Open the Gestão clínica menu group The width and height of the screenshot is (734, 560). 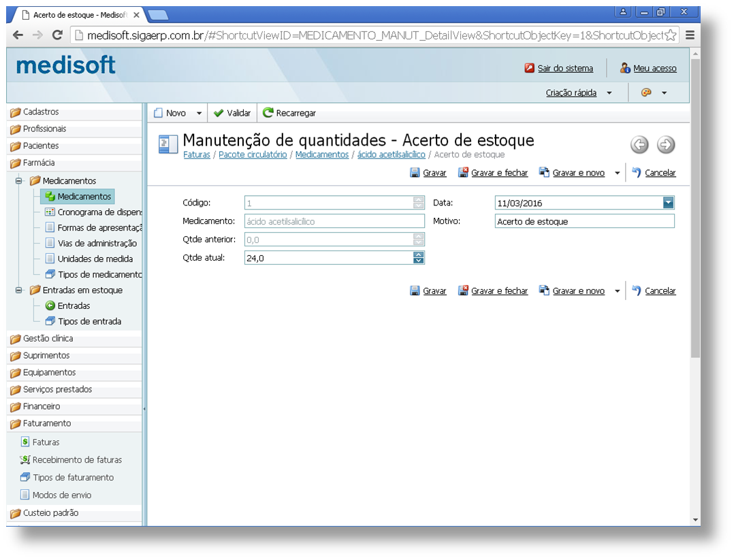coord(74,338)
